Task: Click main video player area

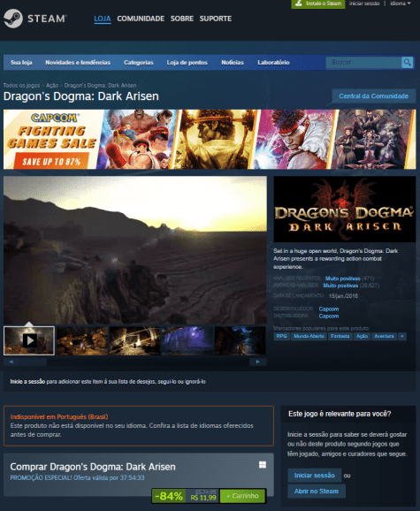Action: (135, 250)
